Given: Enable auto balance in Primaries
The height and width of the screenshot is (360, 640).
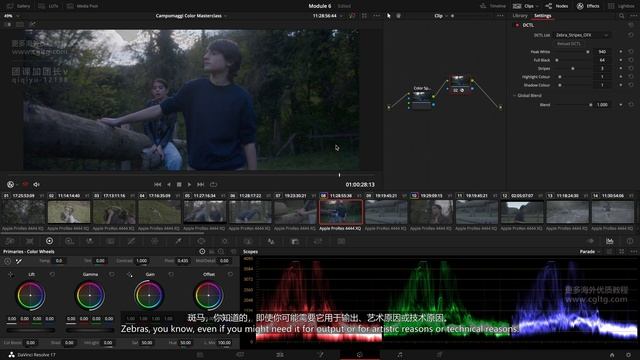Looking at the screenshot, I should (8, 261).
